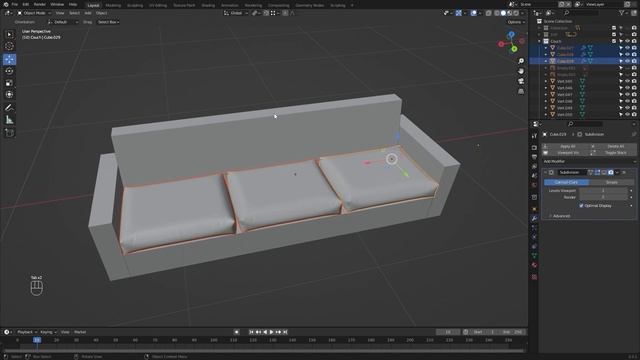640x360 pixels.
Task: Select the Cursor tool in toolbar
Action: 9,47
